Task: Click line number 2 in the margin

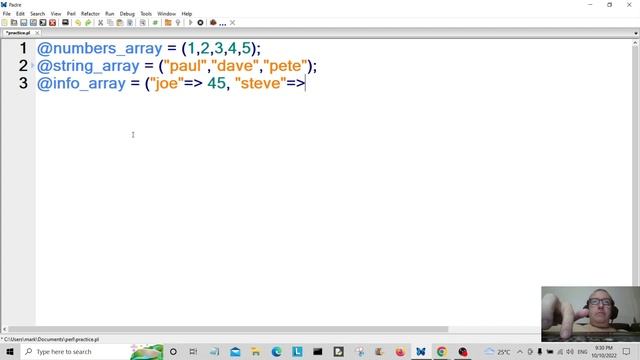Action: (x=23, y=66)
